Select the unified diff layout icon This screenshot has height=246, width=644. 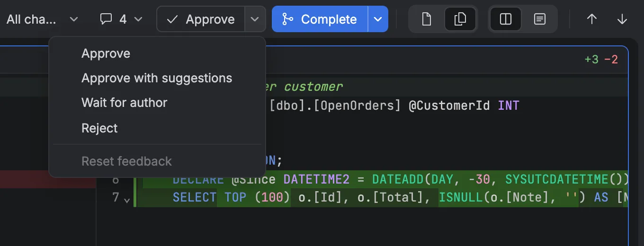pos(539,19)
